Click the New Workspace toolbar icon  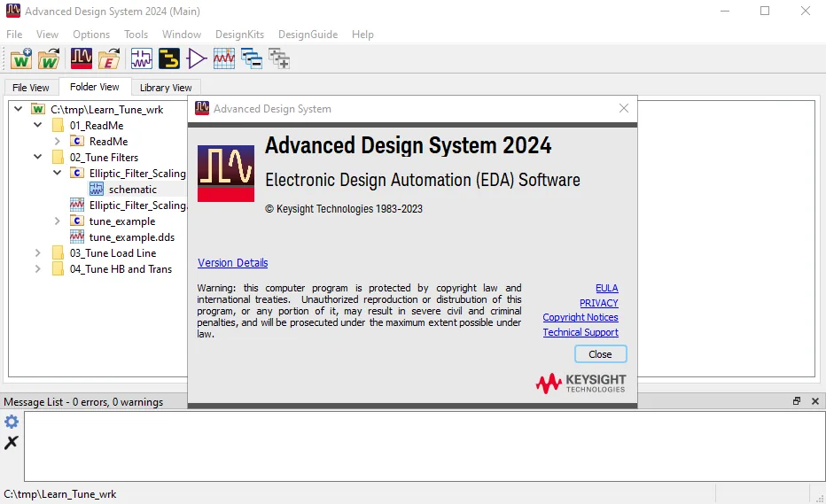click(21, 58)
